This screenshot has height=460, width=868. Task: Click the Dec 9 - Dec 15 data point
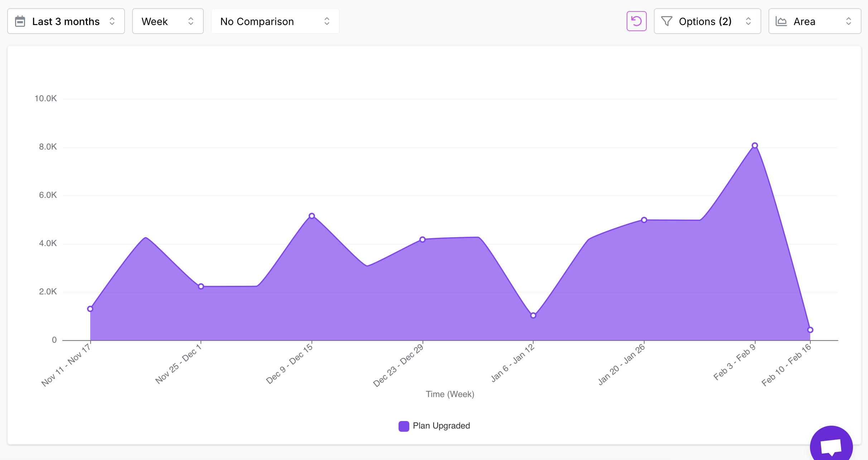[312, 216]
